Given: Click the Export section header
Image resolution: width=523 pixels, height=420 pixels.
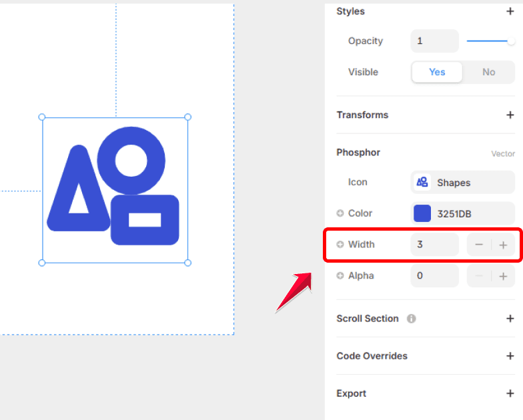Looking at the screenshot, I should (351, 393).
